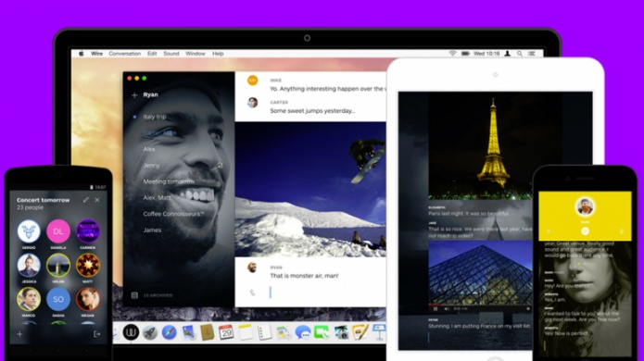Open Safari compass icon in Dock
This screenshot has height=361, width=644.
pyautogui.click(x=170, y=332)
